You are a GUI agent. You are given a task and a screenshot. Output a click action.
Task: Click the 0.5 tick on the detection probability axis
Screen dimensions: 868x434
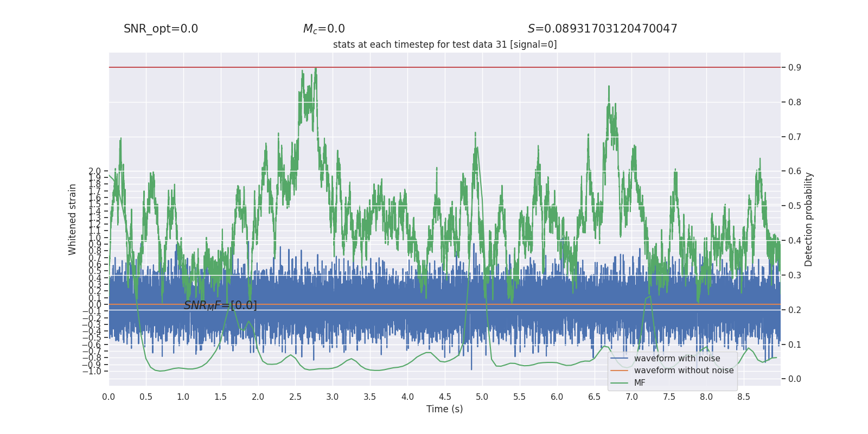pyautogui.click(x=795, y=206)
